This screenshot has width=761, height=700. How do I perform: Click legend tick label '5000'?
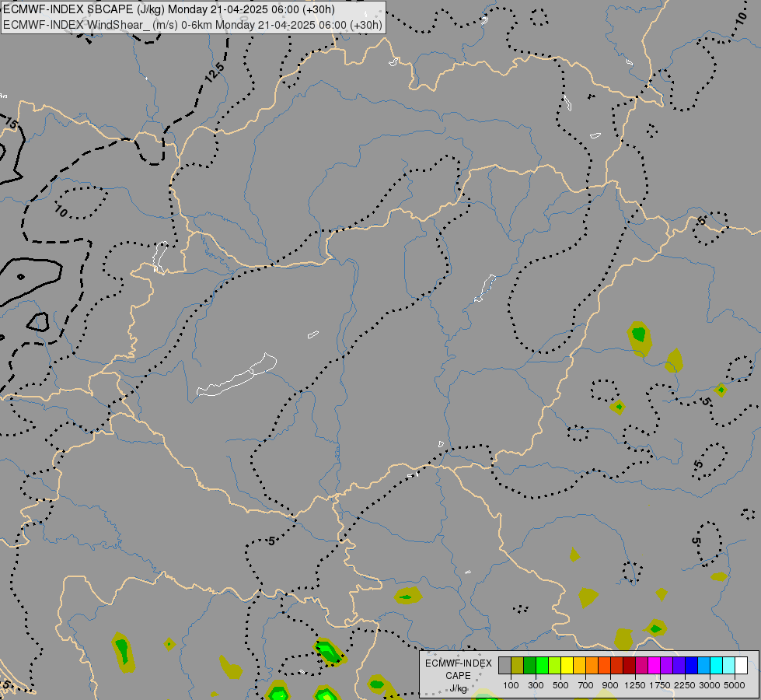pyautogui.click(x=735, y=685)
